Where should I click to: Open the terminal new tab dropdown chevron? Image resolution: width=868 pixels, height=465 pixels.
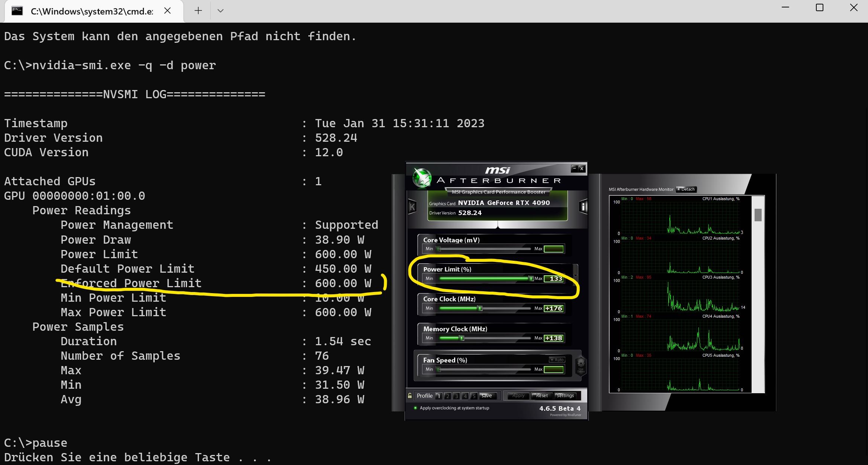pos(220,11)
